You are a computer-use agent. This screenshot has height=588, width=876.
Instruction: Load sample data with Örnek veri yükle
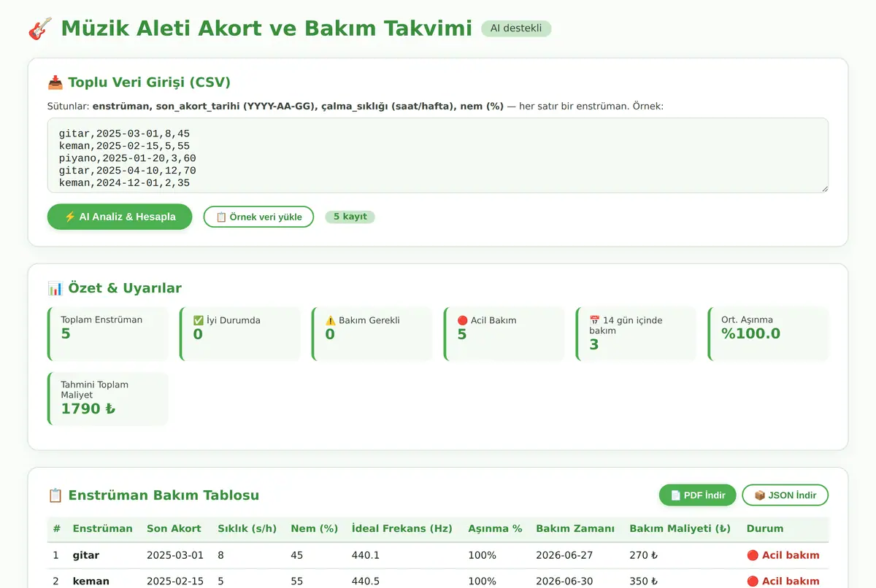click(258, 217)
